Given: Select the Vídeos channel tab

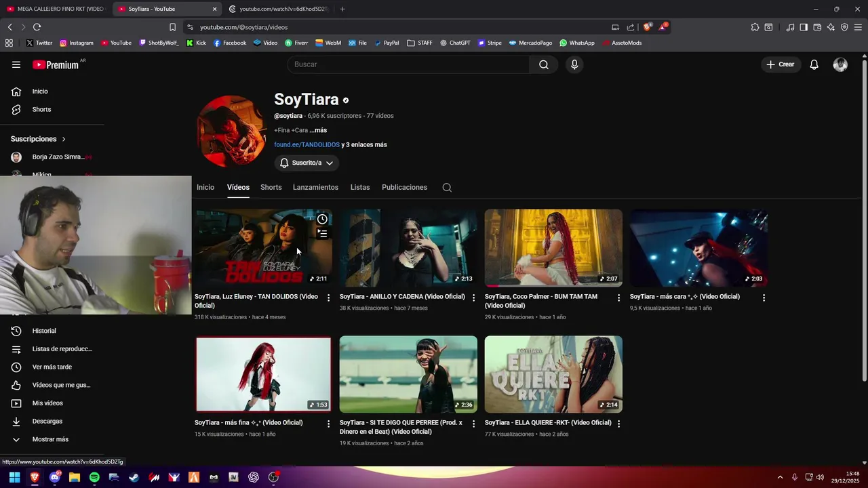Looking at the screenshot, I should (238, 188).
